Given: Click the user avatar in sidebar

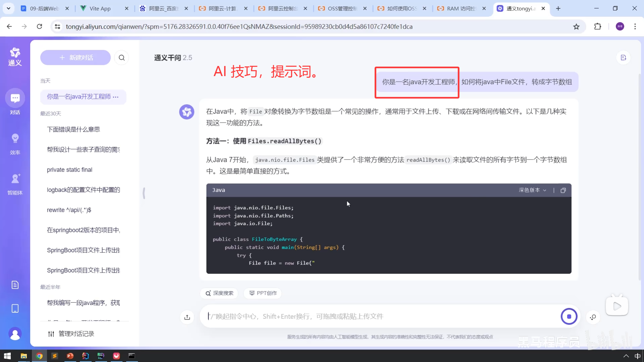Looking at the screenshot, I should (15, 334).
